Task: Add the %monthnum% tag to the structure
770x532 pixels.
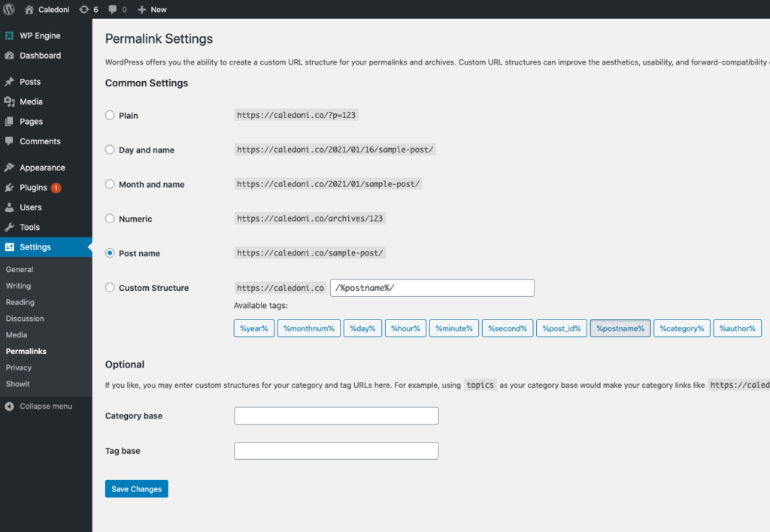Action: tap(308, 328)
